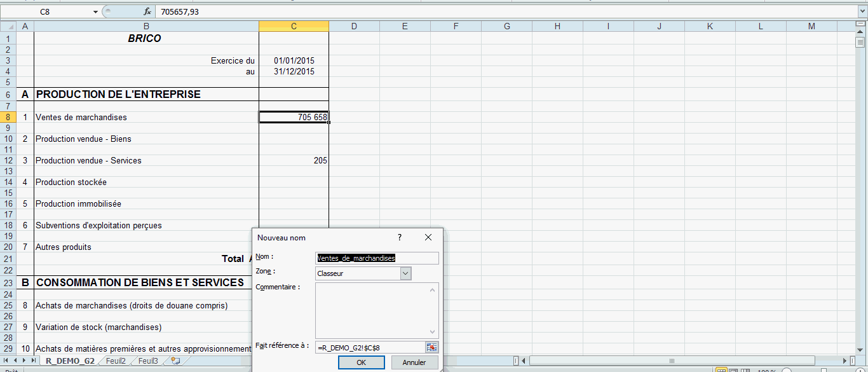Open the Feuil3 sheet tab
The height and width of the screenshot is (372, 868).
pyautogui.click(x=148, y=361)
